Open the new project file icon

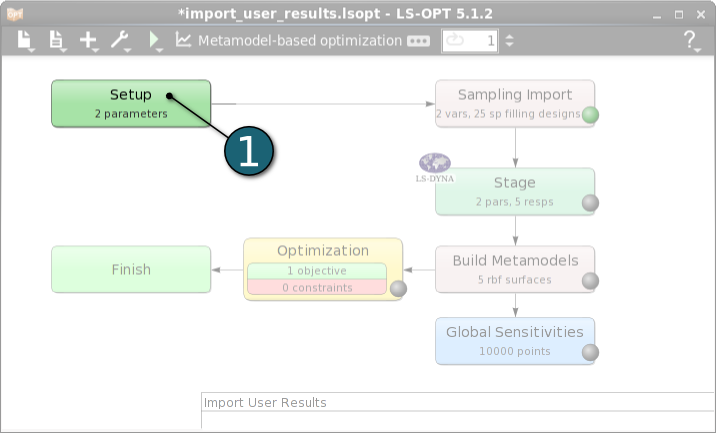click(24, 40)
